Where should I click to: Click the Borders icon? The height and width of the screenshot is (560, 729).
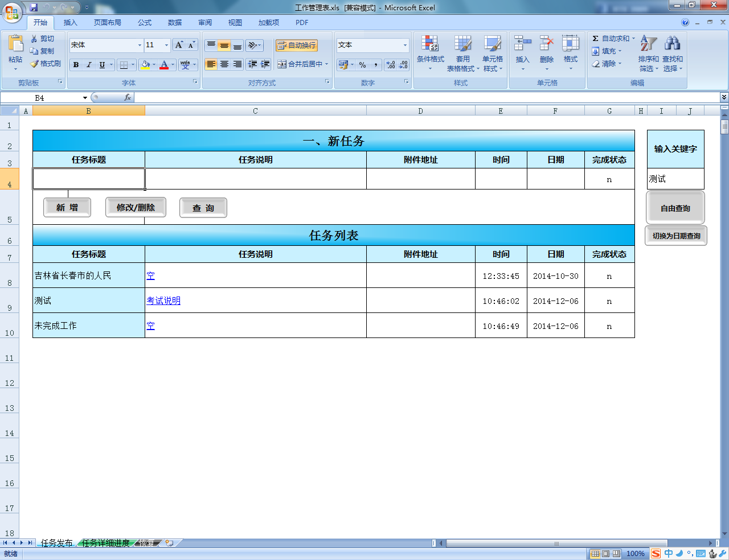pyautogui.click(x=124, y=65)
